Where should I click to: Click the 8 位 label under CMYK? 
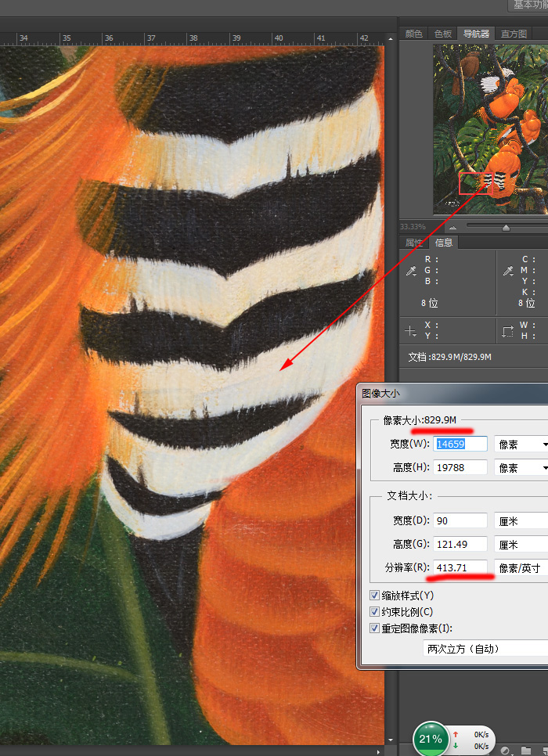527,303
